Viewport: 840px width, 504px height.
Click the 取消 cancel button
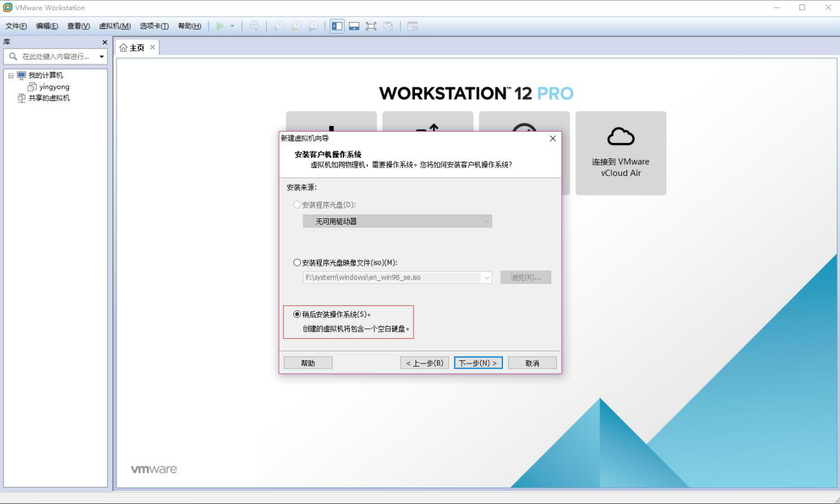(532, 363)
